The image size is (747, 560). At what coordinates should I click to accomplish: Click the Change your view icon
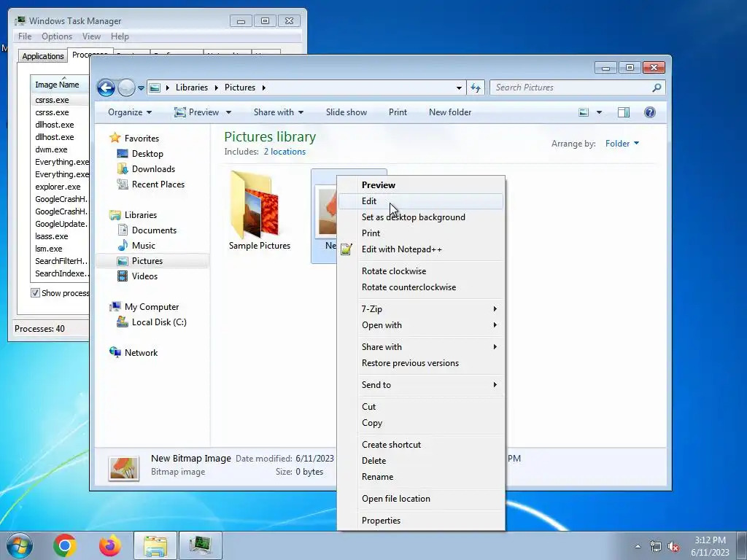[x=584, y=112]
